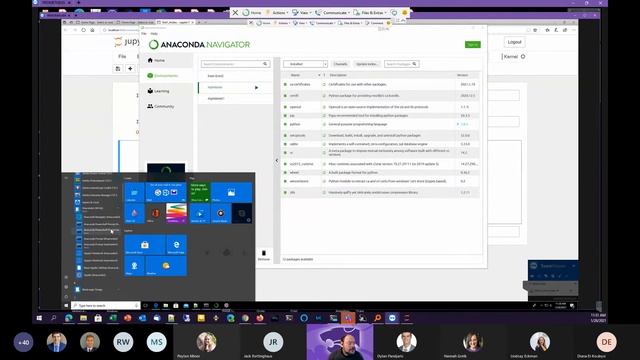
Task: Click the Version column header
Action: [x=462, y=75]
